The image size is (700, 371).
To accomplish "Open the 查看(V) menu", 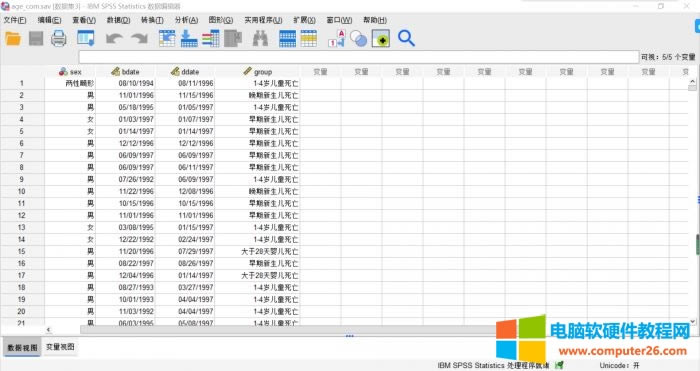I will click(x=84, y=20).
